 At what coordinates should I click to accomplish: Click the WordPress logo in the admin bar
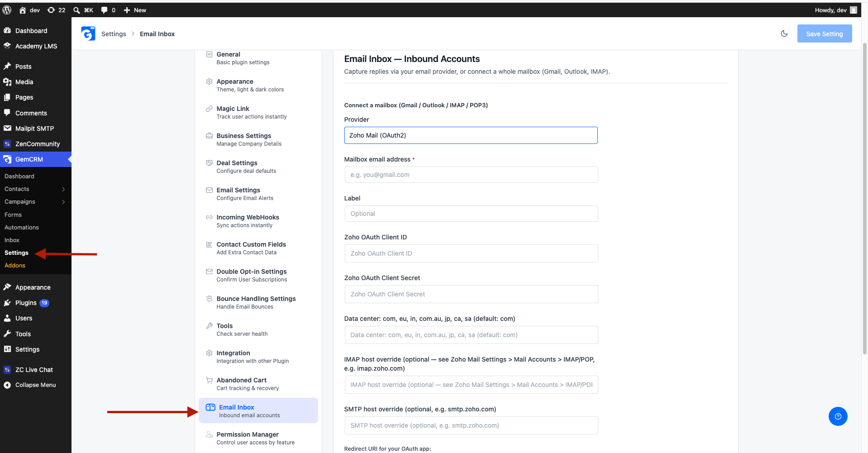point(7,10)
